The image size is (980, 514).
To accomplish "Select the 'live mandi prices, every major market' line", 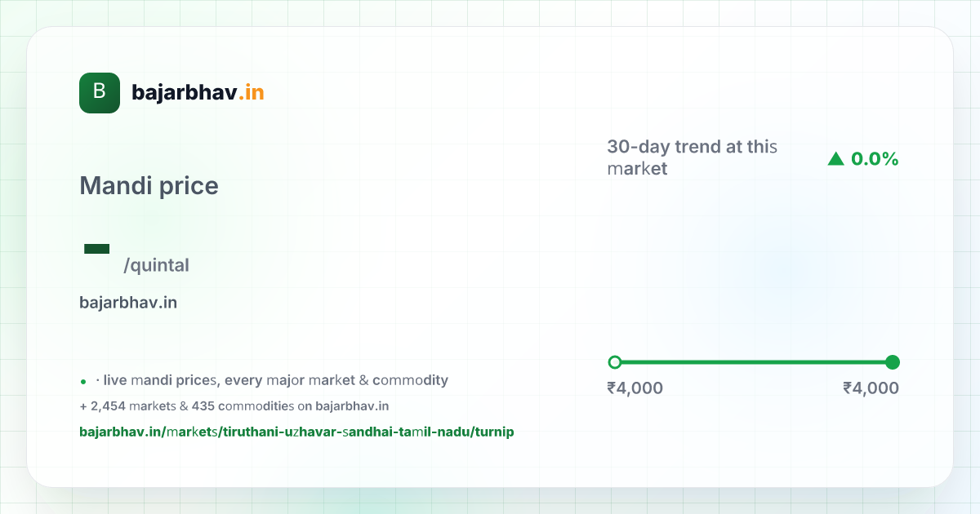I will tap(272, 380).
